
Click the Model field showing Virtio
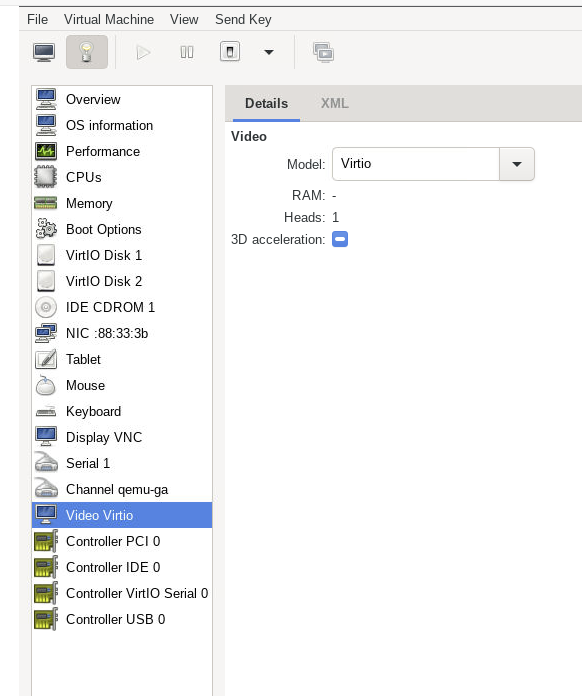click(x=416, y=164)
